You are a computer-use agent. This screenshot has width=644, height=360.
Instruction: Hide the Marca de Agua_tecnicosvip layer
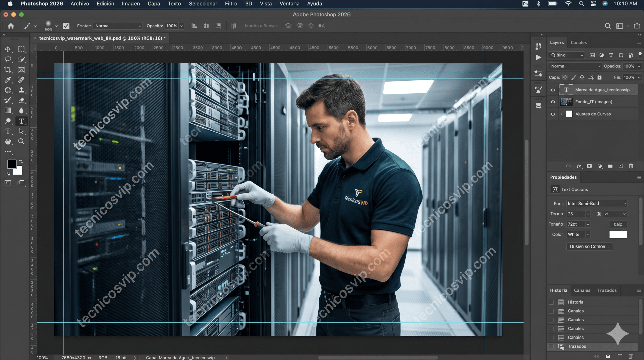[553, 90]
